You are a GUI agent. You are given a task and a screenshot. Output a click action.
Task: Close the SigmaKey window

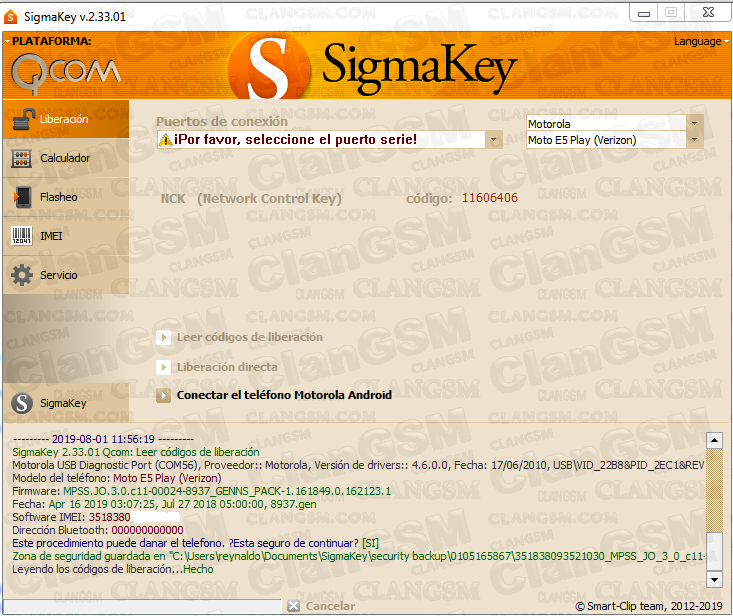(709, 13)
